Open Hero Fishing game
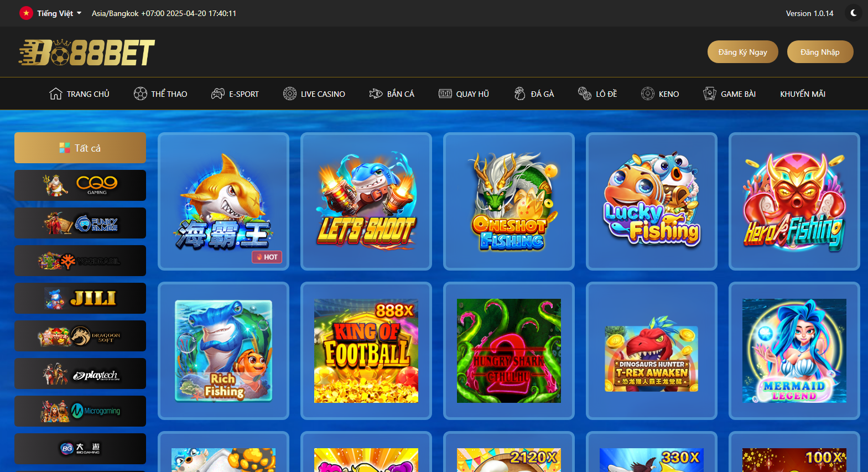This screenshot has height=472, width=868. pyautogui.click(x=794, y=201)
